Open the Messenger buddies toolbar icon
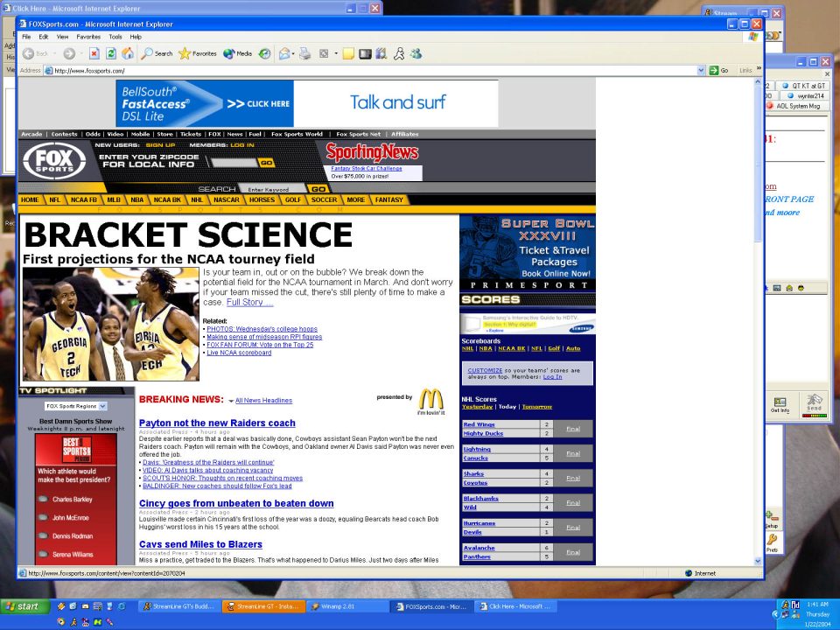The image size is (840, 630). pyautogui.click(x=416, y=53)
